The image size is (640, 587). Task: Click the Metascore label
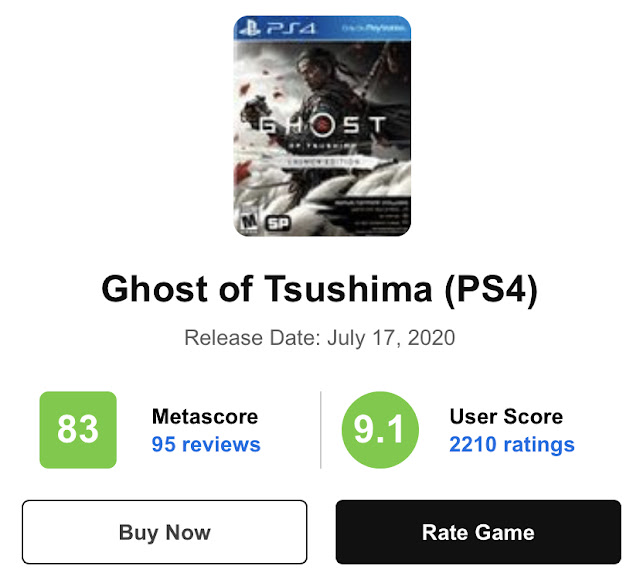(204, 416)
